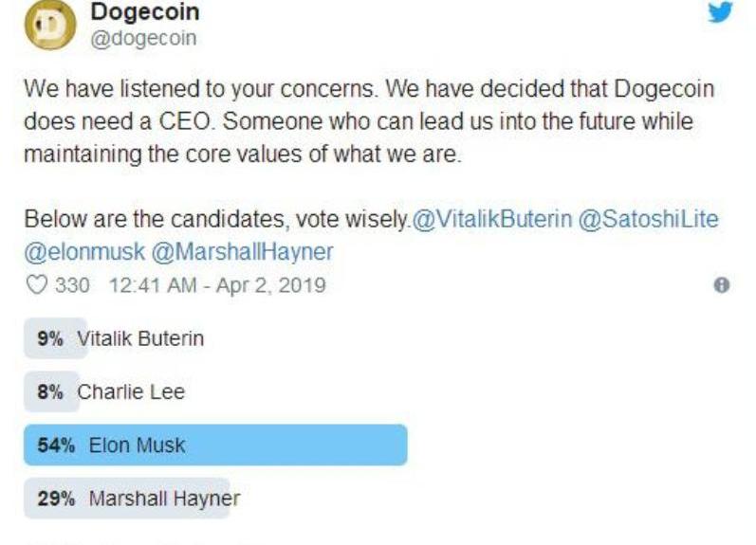The width and height of the screenshot is (756, 545).
Task: Click the 54% result percentage label
Action: click(x=56, y=445)
